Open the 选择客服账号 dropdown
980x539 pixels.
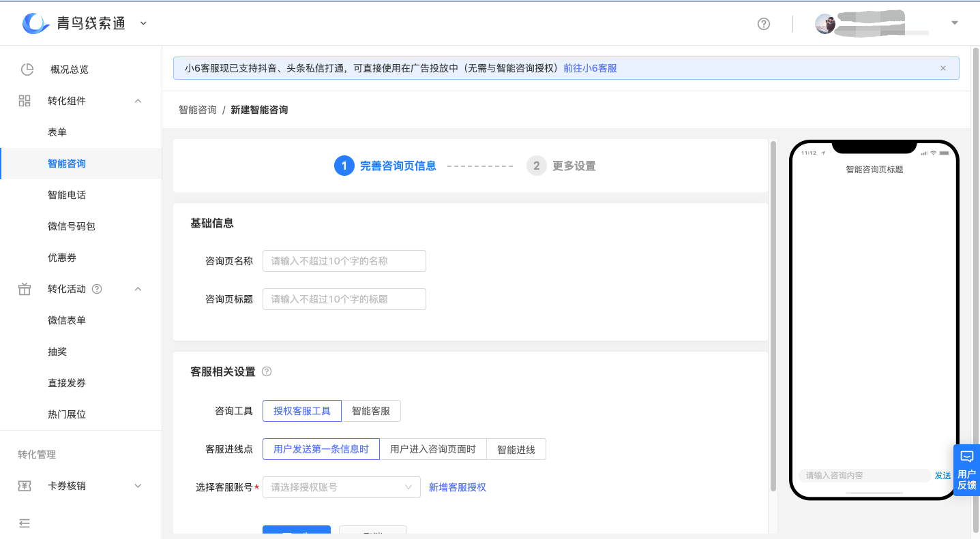click(341, 487)
